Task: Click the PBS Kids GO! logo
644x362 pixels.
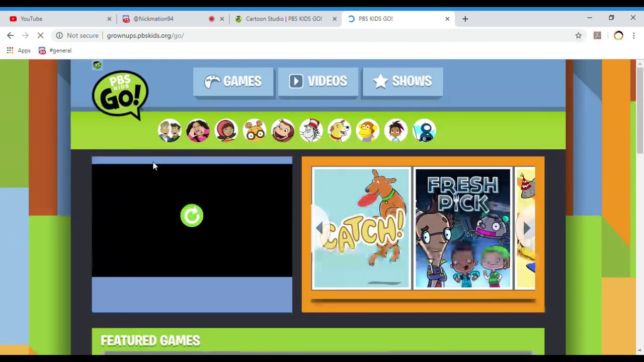Action: click(x=120, y=95)
